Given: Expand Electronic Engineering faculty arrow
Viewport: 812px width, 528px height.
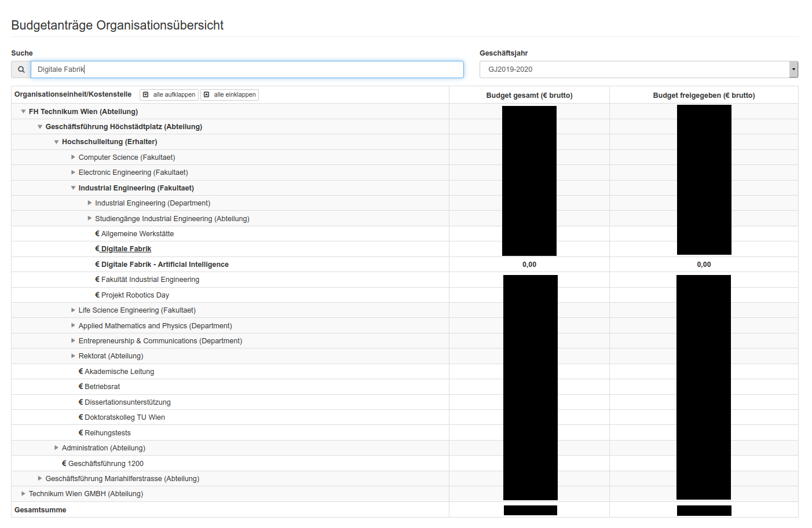Looking at the screenshot, I should (73, 173).
